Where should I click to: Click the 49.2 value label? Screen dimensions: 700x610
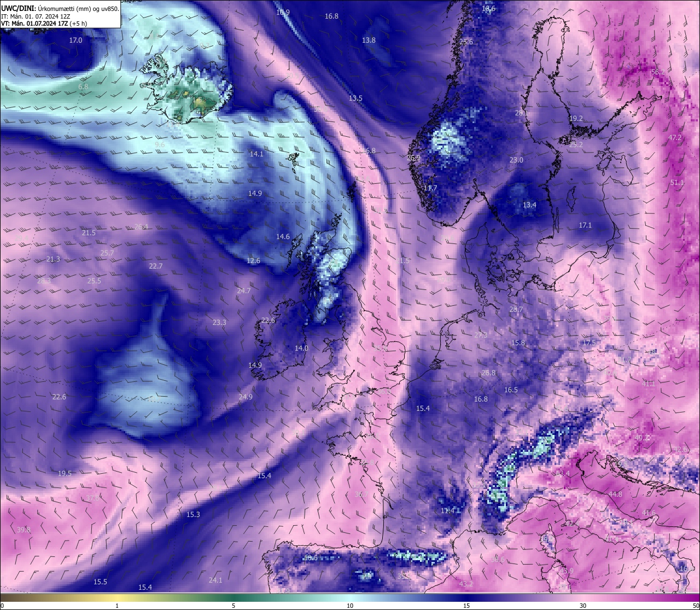[643, 438]
